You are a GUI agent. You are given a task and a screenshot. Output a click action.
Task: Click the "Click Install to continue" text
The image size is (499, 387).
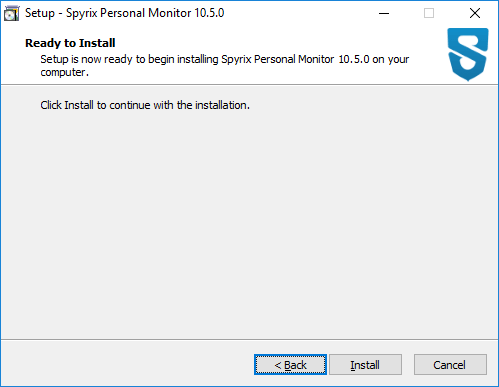[x=145, y=105]
